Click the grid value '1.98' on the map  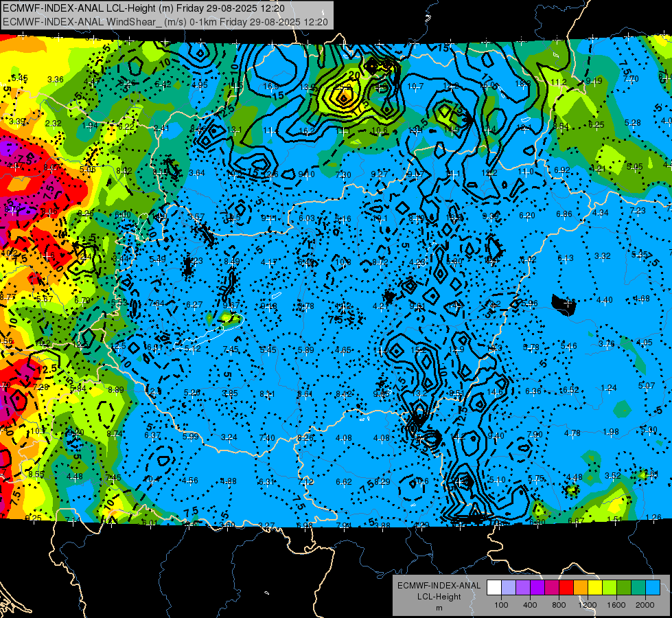(x=611, y=431)
